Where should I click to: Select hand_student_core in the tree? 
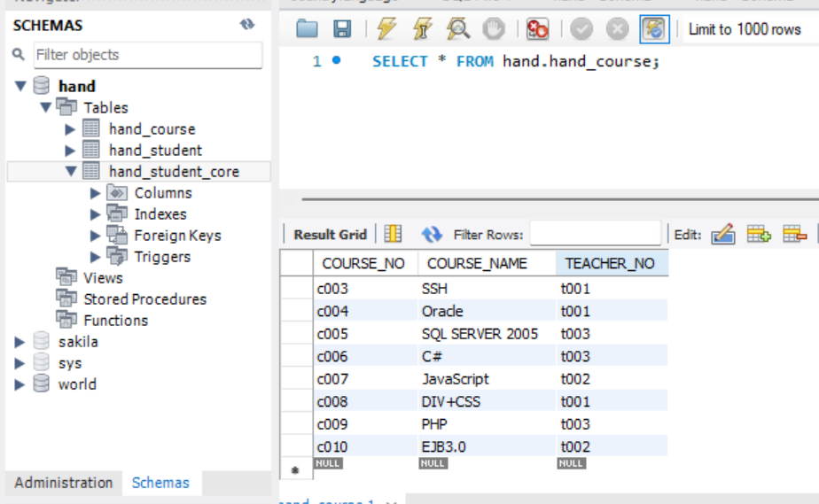coord(138,171)
